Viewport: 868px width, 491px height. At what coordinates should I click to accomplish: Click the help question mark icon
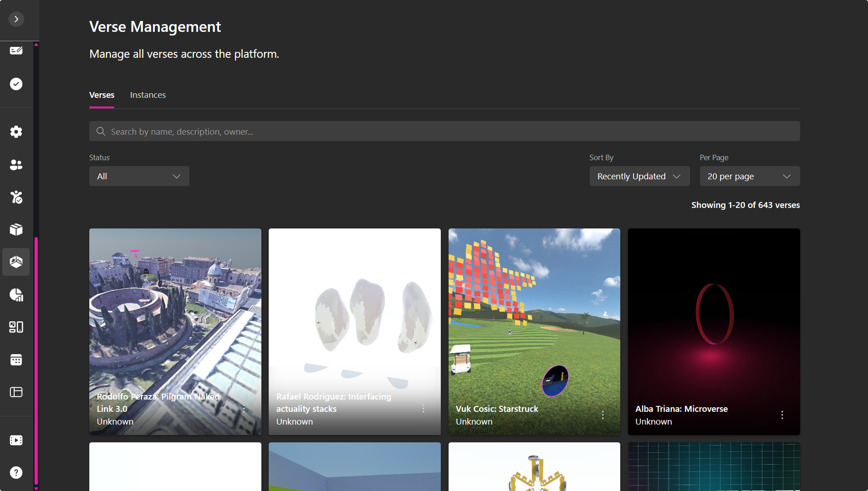16,473
